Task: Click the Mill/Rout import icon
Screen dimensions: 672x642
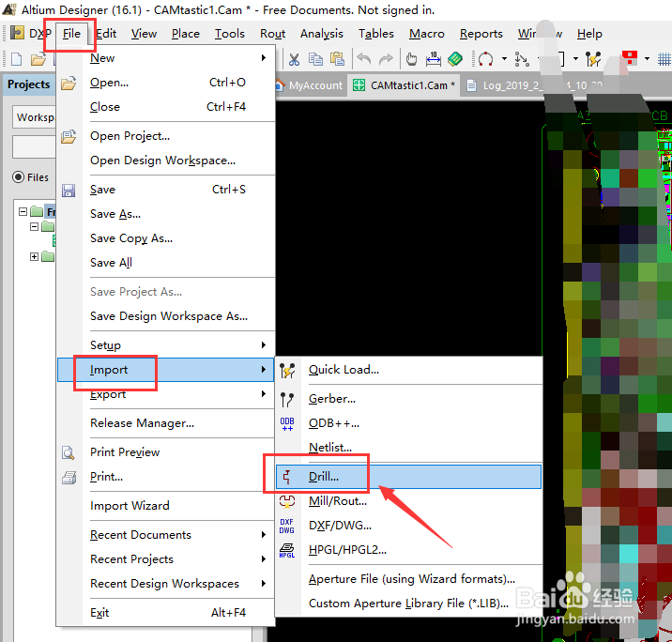Action: (287, 501)
